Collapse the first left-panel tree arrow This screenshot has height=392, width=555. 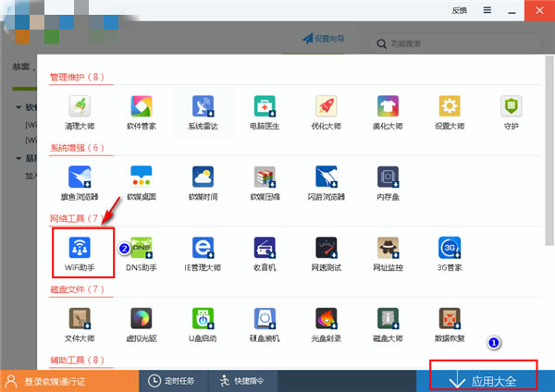pyautogui.click(x=18, y=107)
